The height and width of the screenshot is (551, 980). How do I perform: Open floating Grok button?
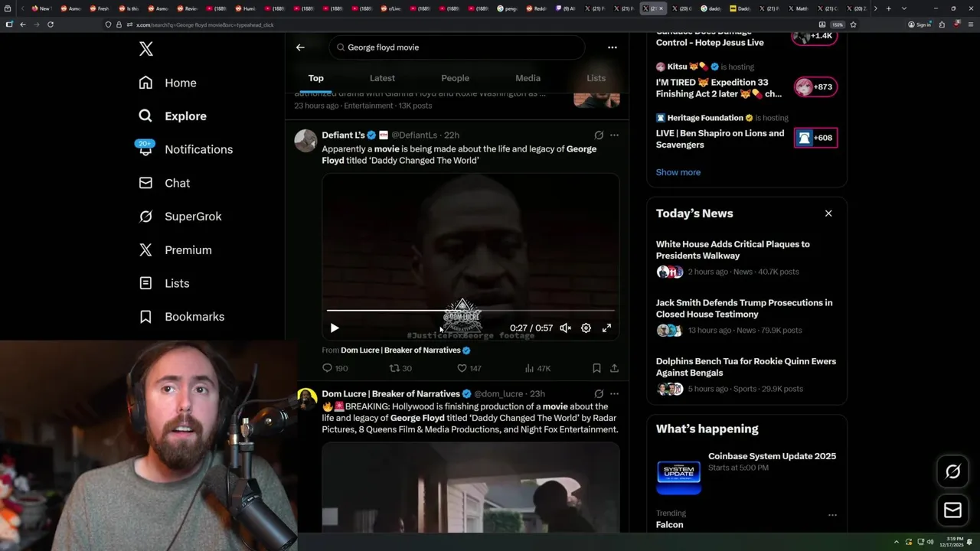pos(952,472)
